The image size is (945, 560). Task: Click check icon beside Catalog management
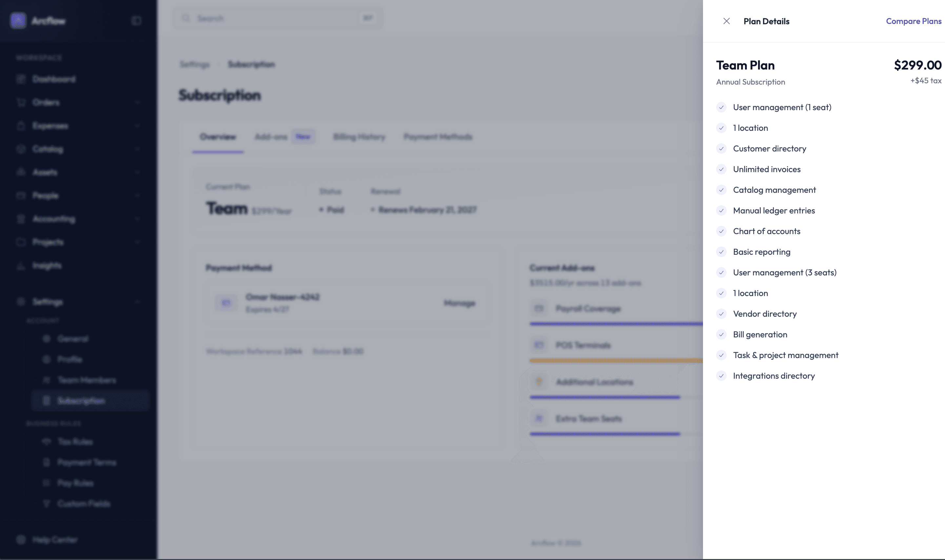721,190
